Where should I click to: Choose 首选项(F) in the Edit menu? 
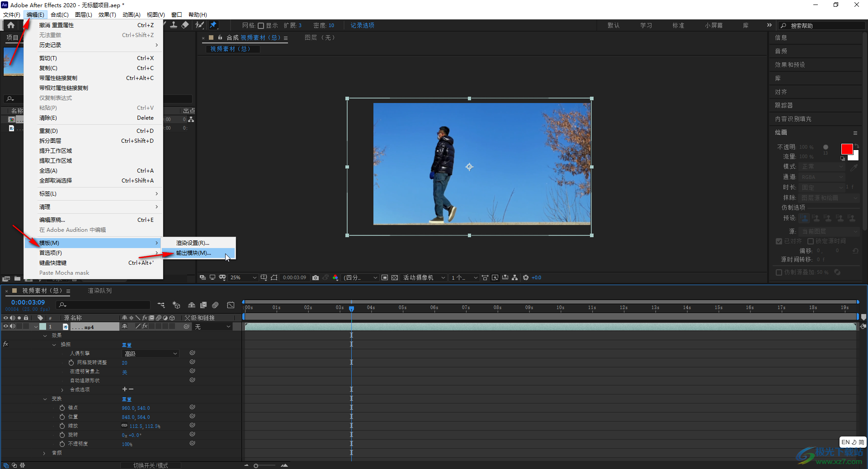coord(51,253)
